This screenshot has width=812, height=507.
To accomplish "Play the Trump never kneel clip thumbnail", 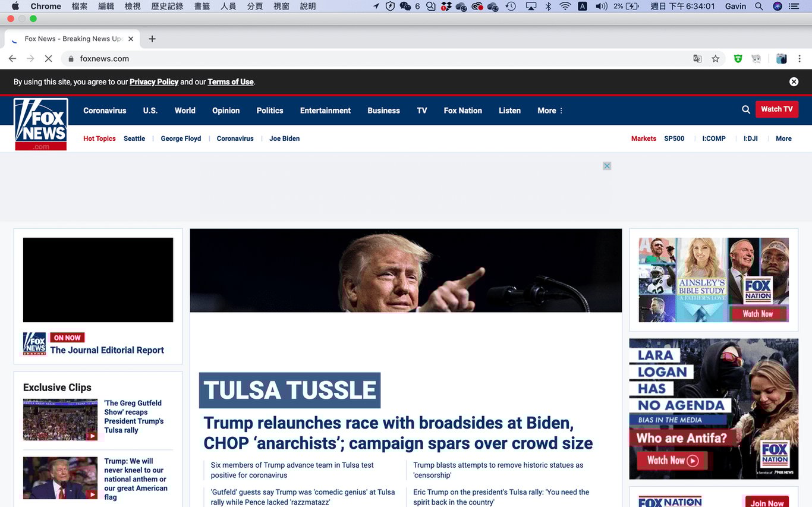I will (60, 478).
